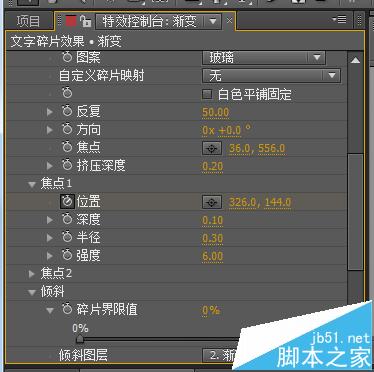Enable the 白色平铺固定 checkbox
The image size is (374, 372).
pos(207,94)
